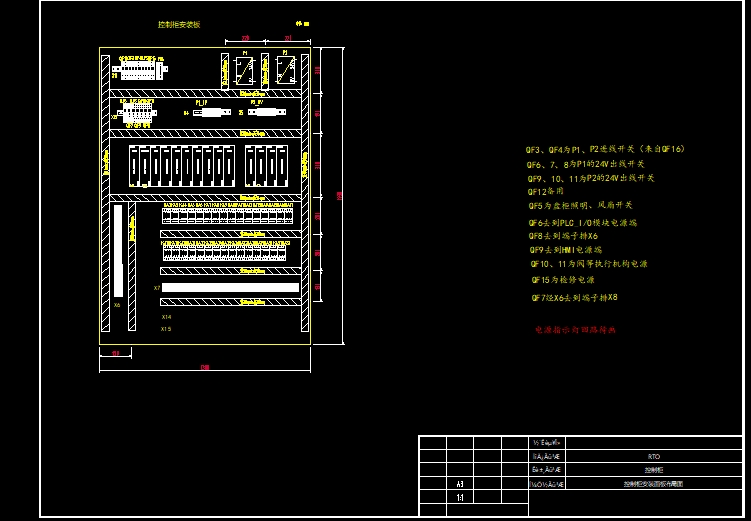Select the QF5 lighting and fan note
The image size is (751, 521).
click(580, 205)
